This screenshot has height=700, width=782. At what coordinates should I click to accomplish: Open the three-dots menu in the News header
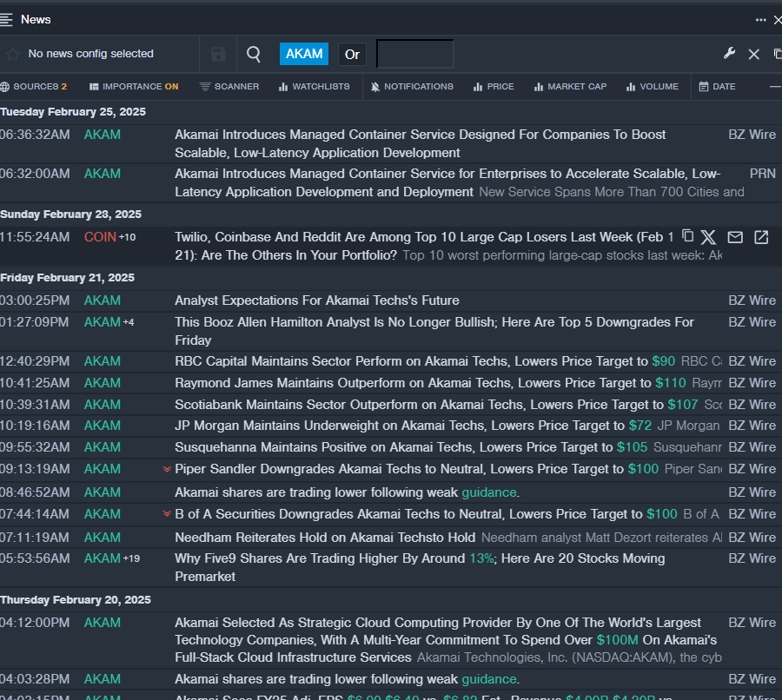click(761, 19)
